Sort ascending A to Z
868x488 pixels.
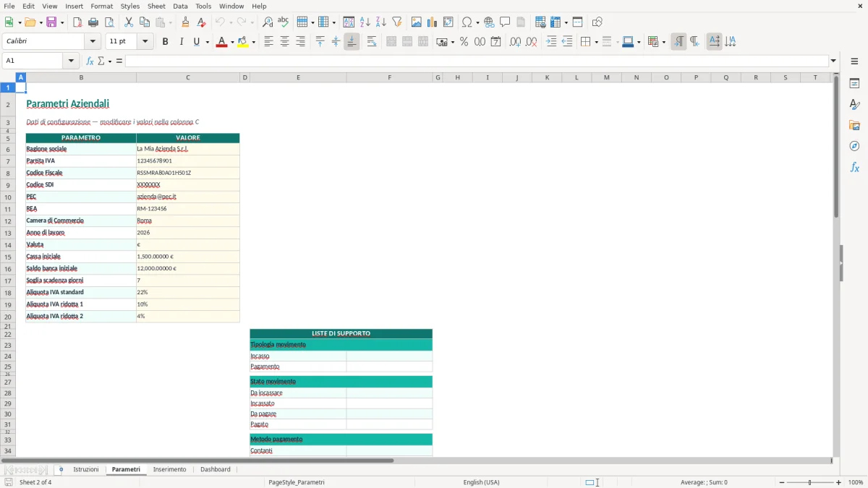365,22
